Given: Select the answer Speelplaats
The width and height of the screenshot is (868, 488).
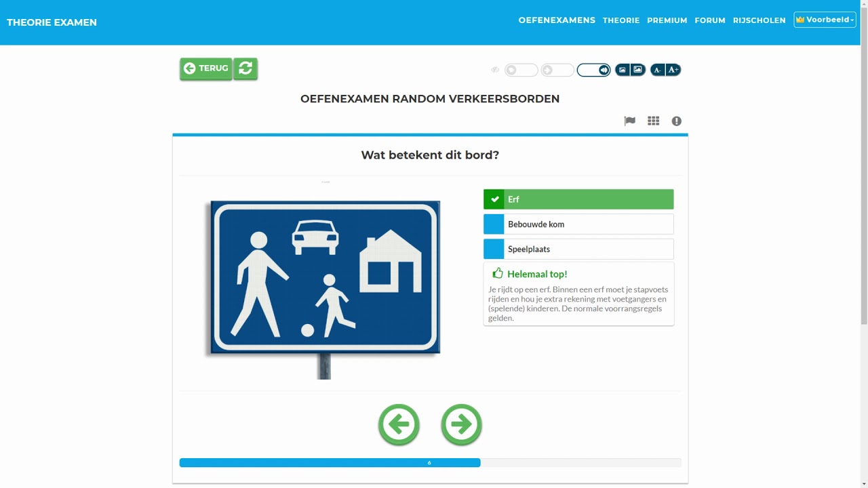Looking at the screenshot, I should tap(578, 249).
